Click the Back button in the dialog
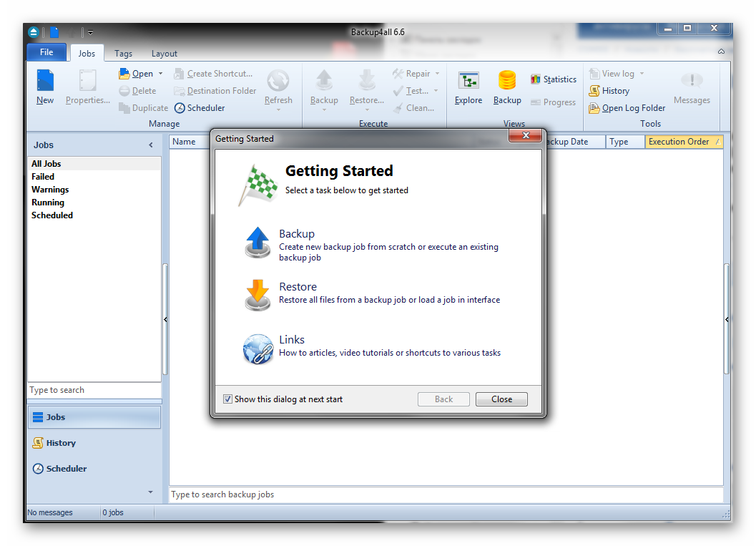The width and height of the screenshot is (756, 546). 443,399
